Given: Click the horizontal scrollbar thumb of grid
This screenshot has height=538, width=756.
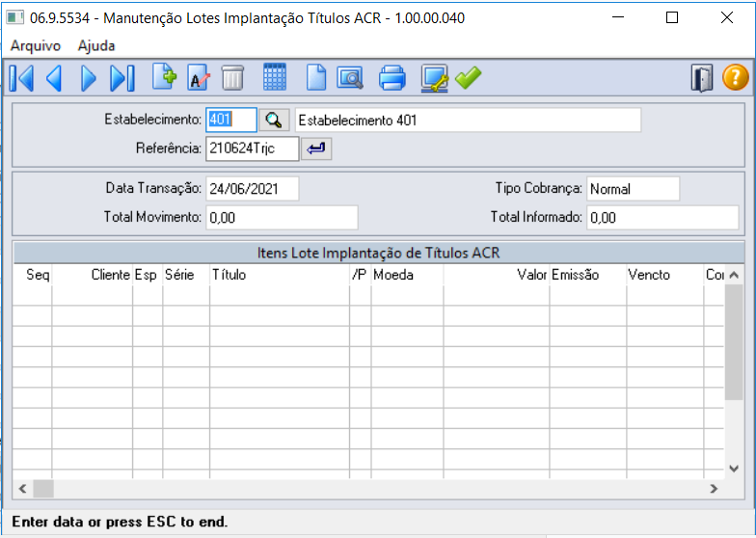Looking at the screenshot, I should pos(43,488).
